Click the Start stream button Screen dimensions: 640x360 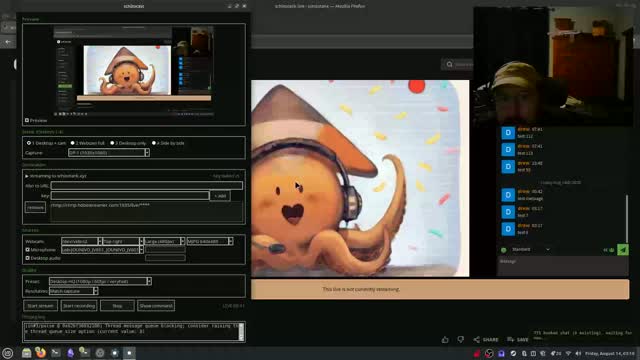click(40, 306)
